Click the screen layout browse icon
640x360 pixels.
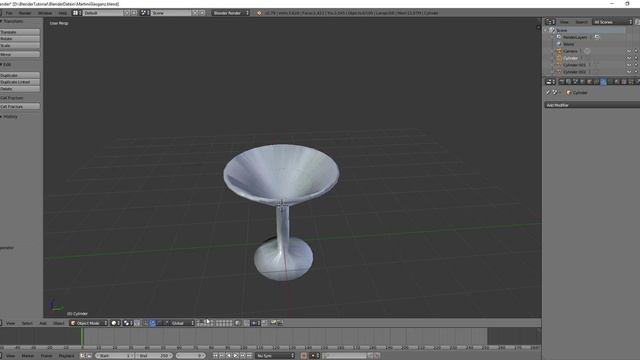tap(77, 13)
